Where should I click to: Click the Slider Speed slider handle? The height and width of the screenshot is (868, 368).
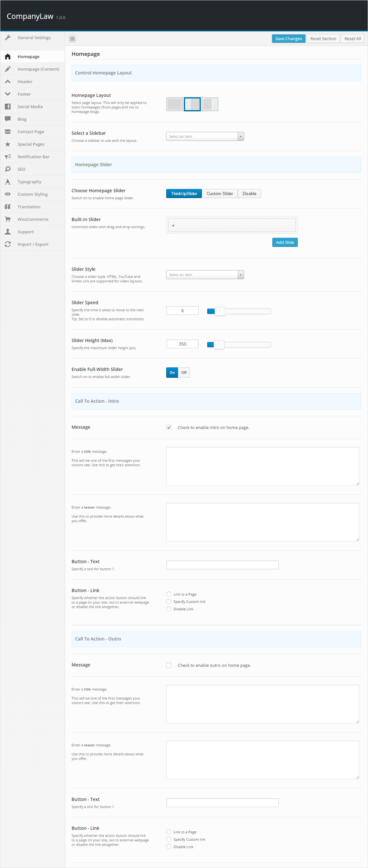pyautogui.click(x=220, y=311)
